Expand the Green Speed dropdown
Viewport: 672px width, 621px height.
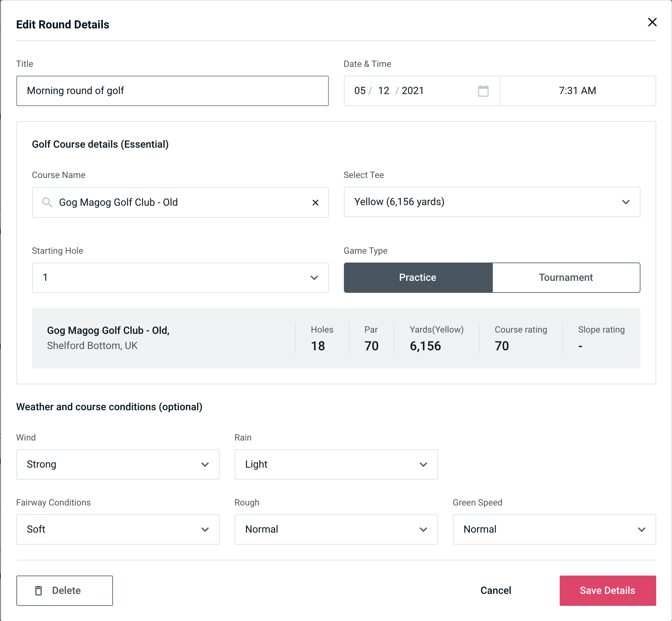pos(554,529)
